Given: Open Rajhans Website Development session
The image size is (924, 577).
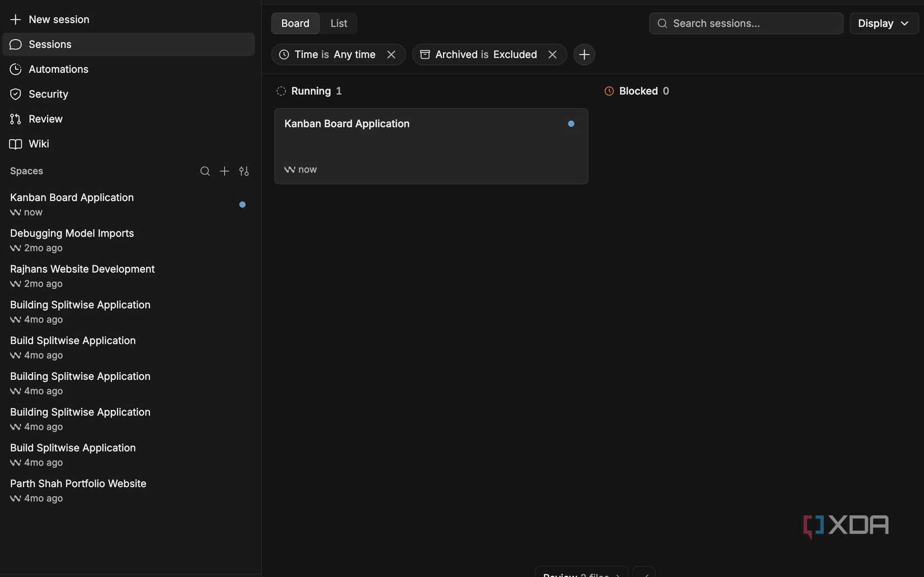Looking at the screenshot, I should (x=128, y=276).
